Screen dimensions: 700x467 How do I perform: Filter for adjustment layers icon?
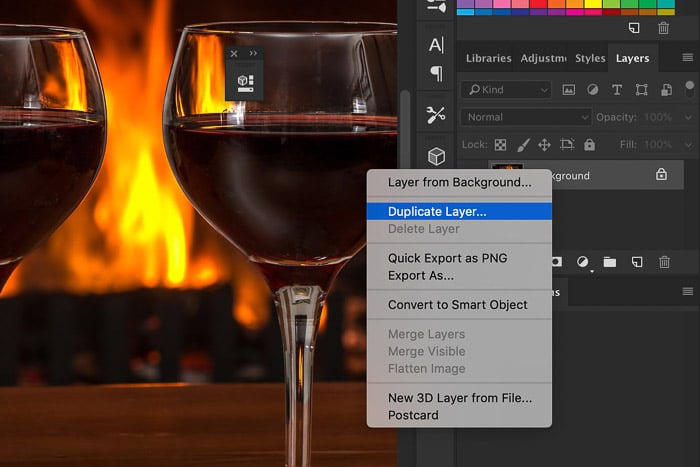[x=592, y=90]
